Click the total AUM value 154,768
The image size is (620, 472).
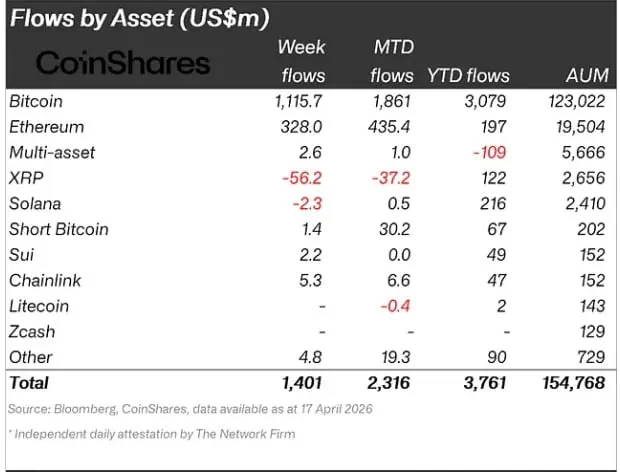(575, 383)
